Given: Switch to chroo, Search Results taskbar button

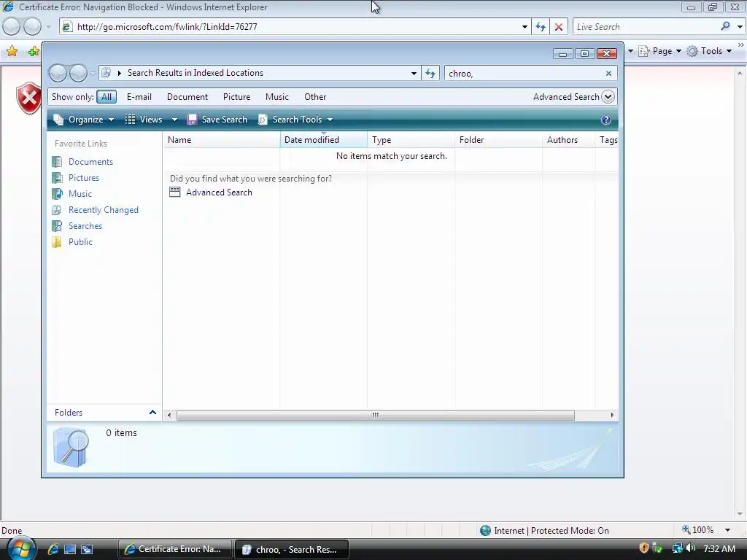Looking at the screenshot, I should 292,549.
